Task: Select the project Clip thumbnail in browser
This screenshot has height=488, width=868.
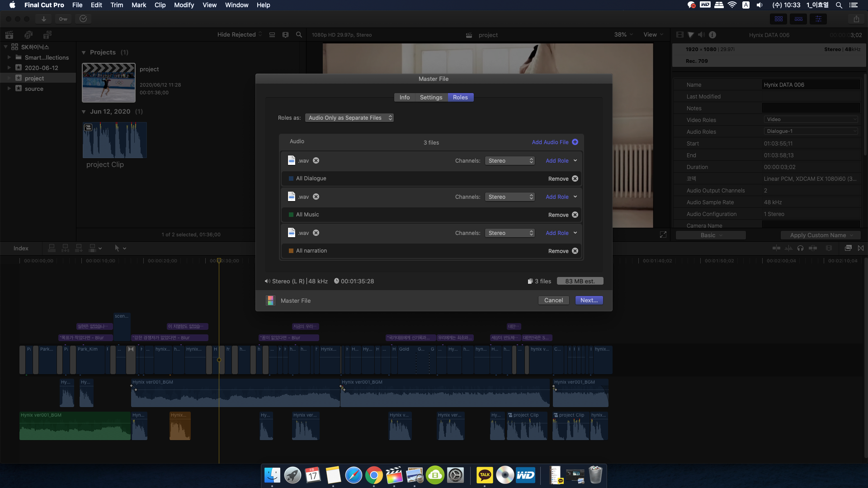Action: [115, 140]
